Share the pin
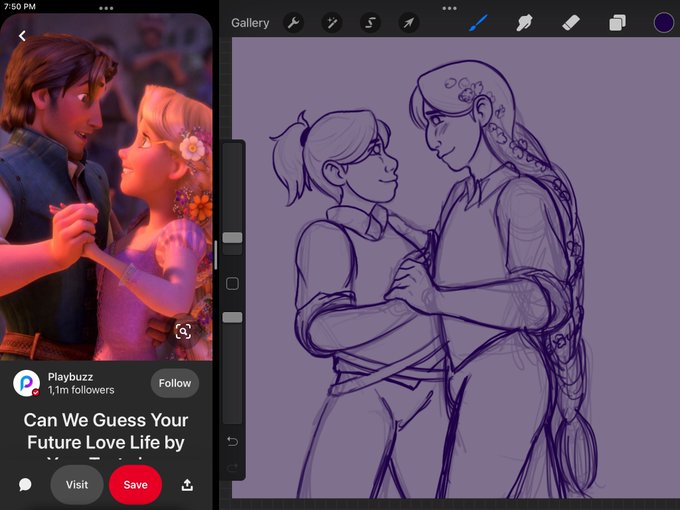The width and height of the screenshot is (680, 510). coord(187,484)
